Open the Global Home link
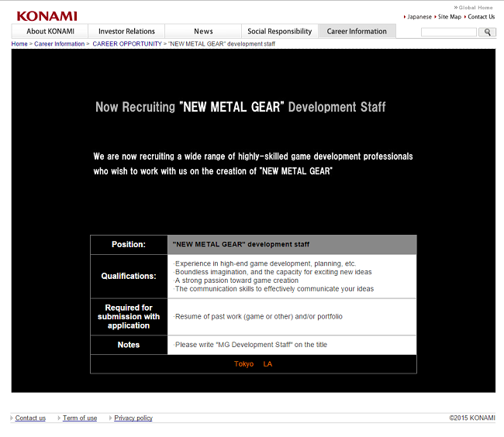 click(475, 8)
